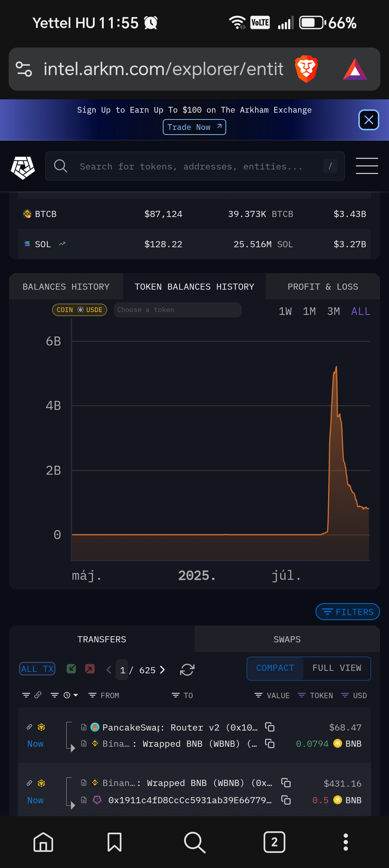389x868 pixels.
Task: Tap the contract document icon before PancakeSwap
Action: [x=84, y=727]
